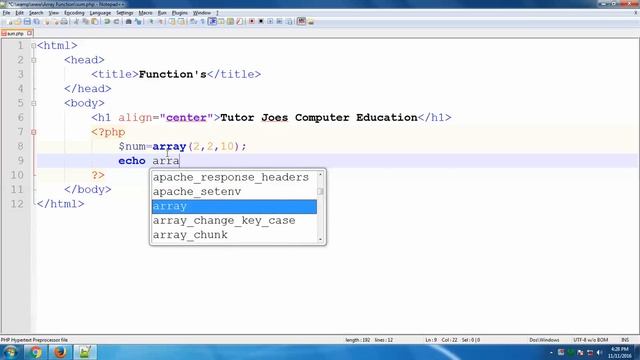This screenshot has width=640, height=360.
Task: Open Find with the binoculars icon
Action: pyautogui.click(x=128, y=21)
